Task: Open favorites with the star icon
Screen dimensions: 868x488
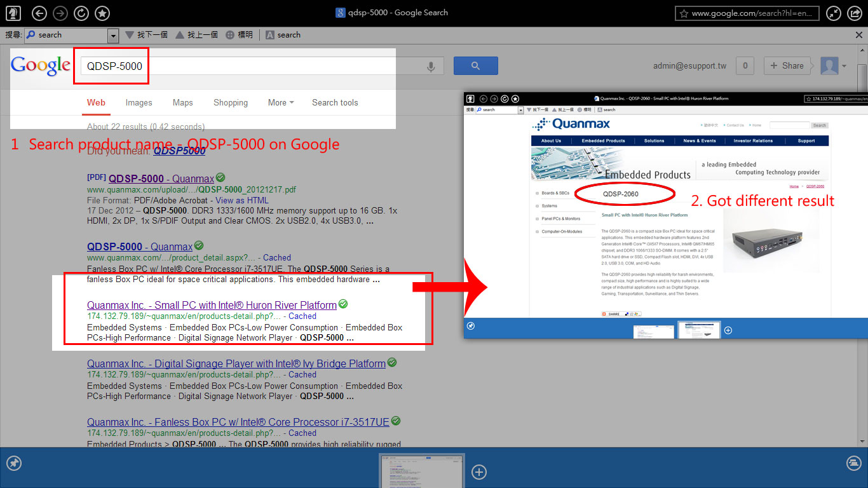Action: 102,13
